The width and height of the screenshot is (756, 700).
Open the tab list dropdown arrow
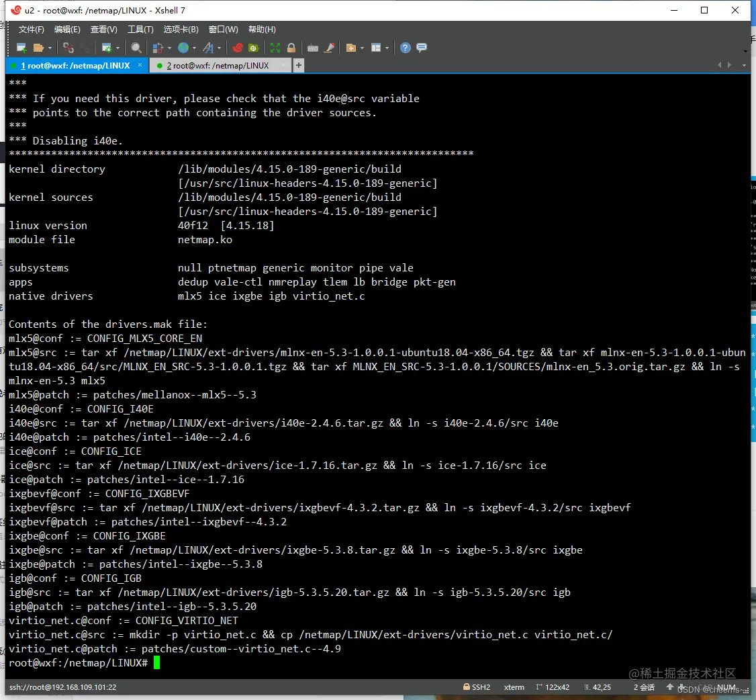tap(744, 66)
